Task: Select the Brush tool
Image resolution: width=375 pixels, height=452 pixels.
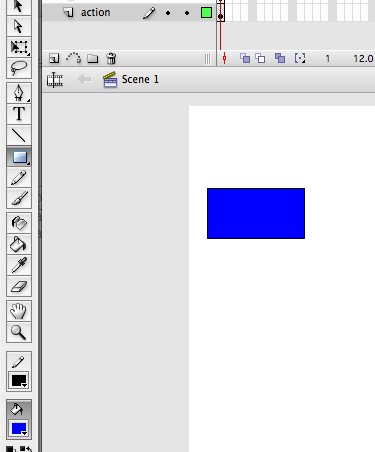Action: click(x=19, y=198)
